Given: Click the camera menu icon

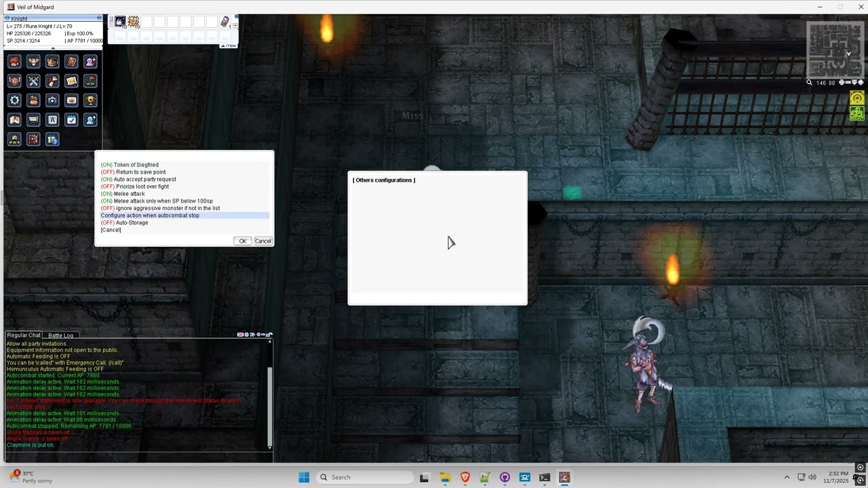Looking at the screenshot, I should [x=52, y=100].
